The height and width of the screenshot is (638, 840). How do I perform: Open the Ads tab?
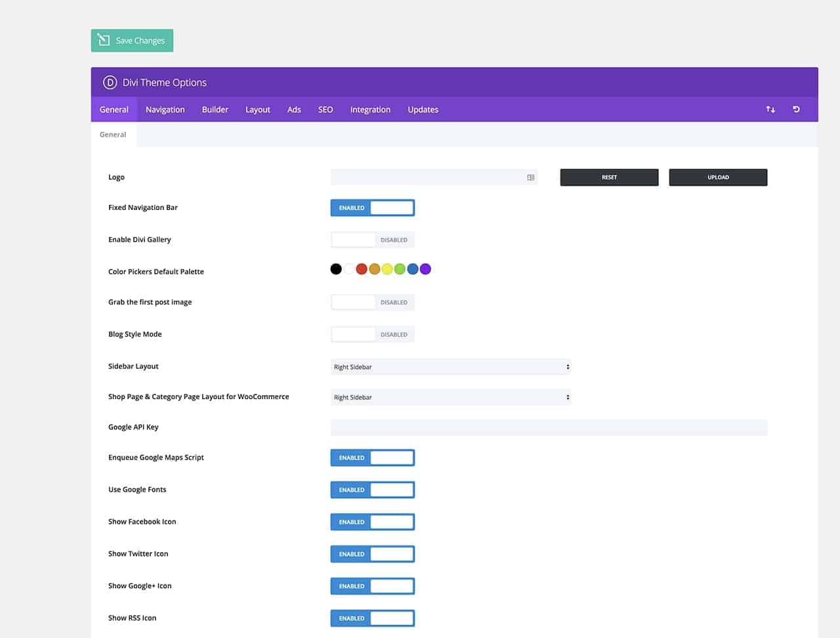pos(294,110)
